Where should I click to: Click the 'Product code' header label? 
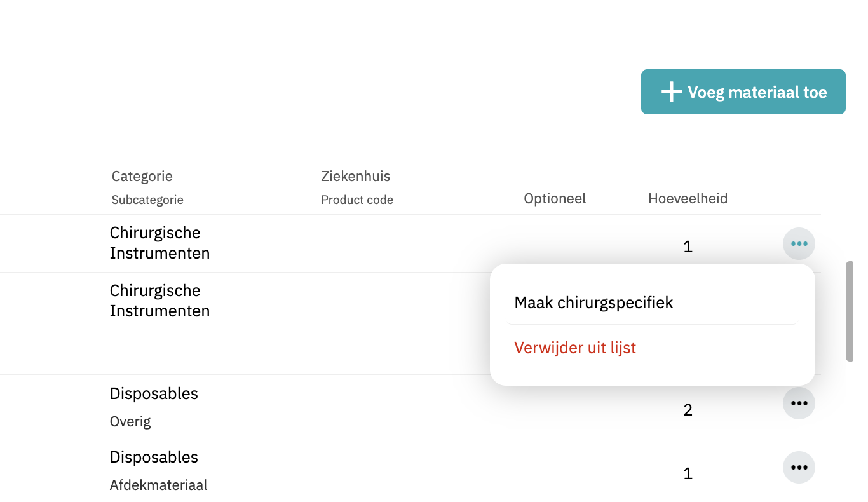pos(357,200)
